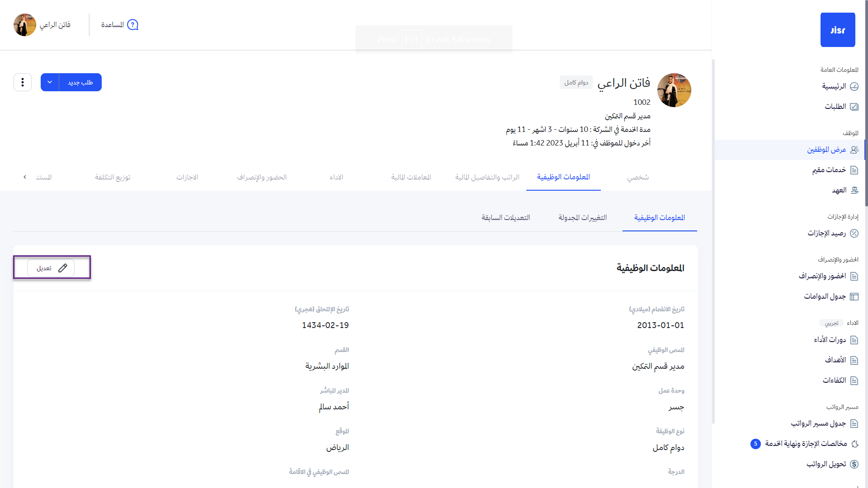Open the help question mark icon
This screenshot has height=488, width=868.
[x=132, y=25]
